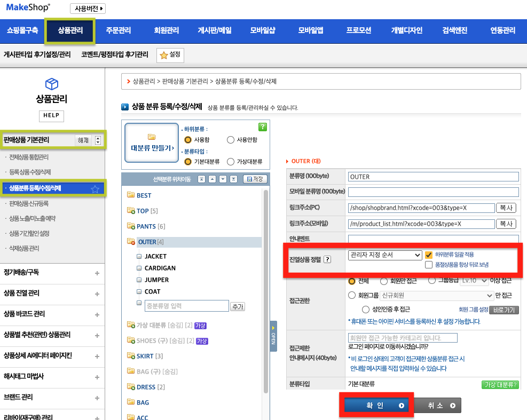The image size is (527, 420).
Task: Click COAT subcategory node icon
Action: pos(139,291)
